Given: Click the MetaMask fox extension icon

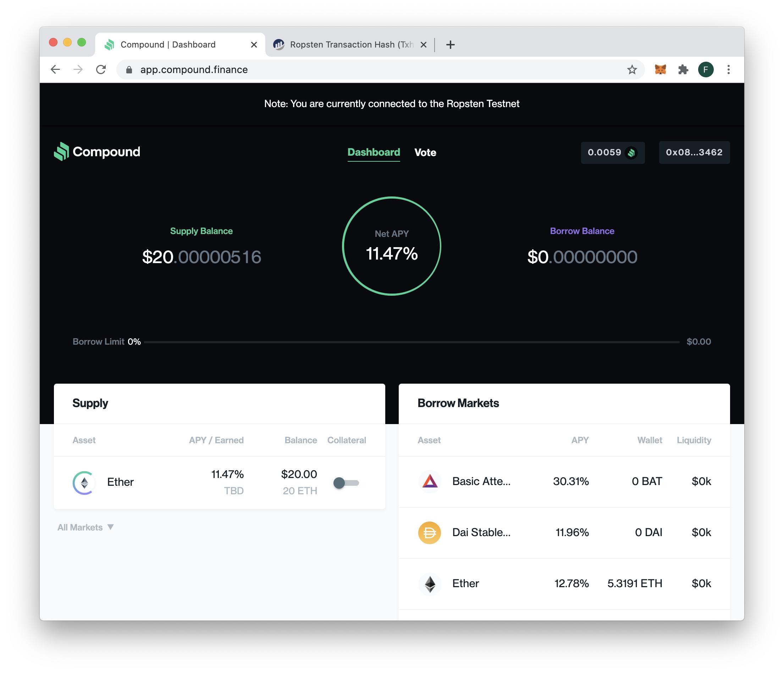Looking at the screenshot, I should click(x=660, y=69).
